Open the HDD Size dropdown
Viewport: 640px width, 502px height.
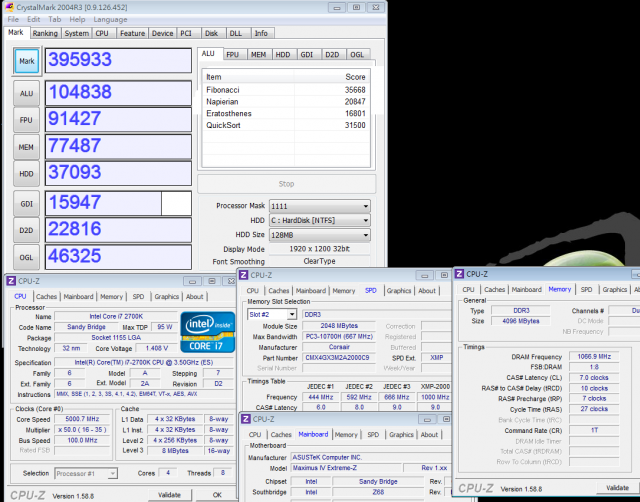coord(320,235)
